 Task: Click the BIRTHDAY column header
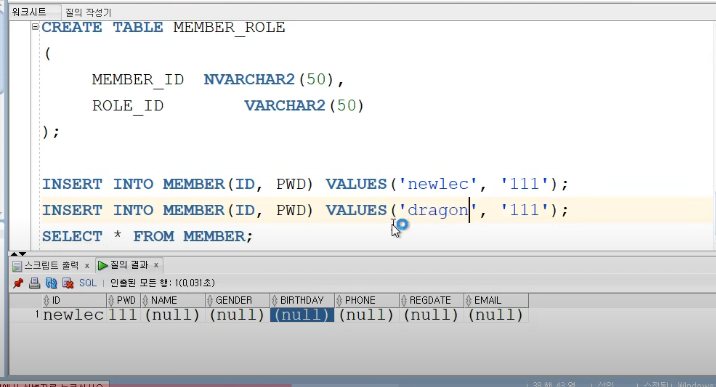click(x=302, y=300)
